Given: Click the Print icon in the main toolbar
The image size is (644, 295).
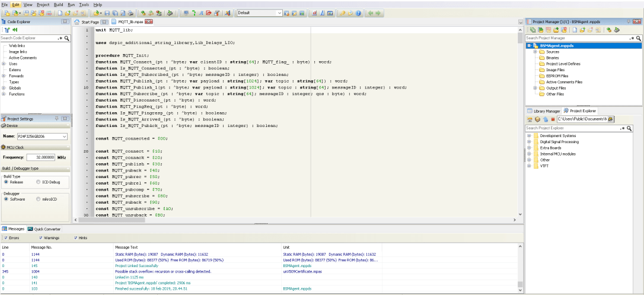Looking at the screenshot, I should 130,13.
